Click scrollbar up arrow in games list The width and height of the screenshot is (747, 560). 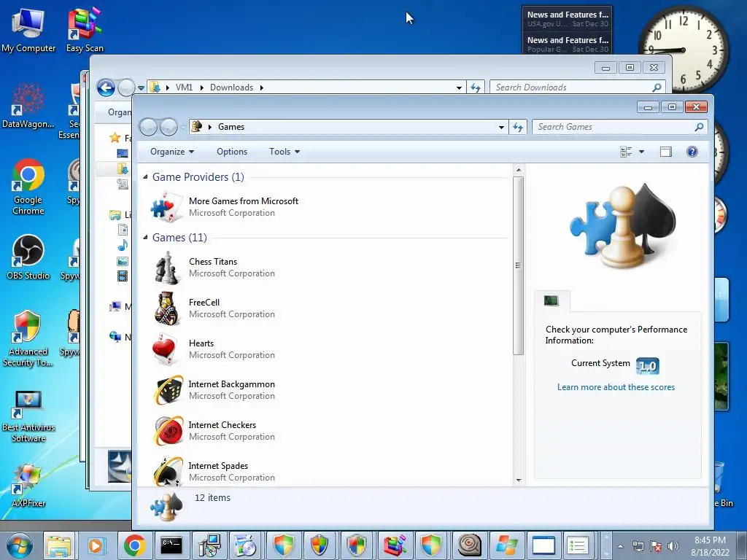pos(519,170)
